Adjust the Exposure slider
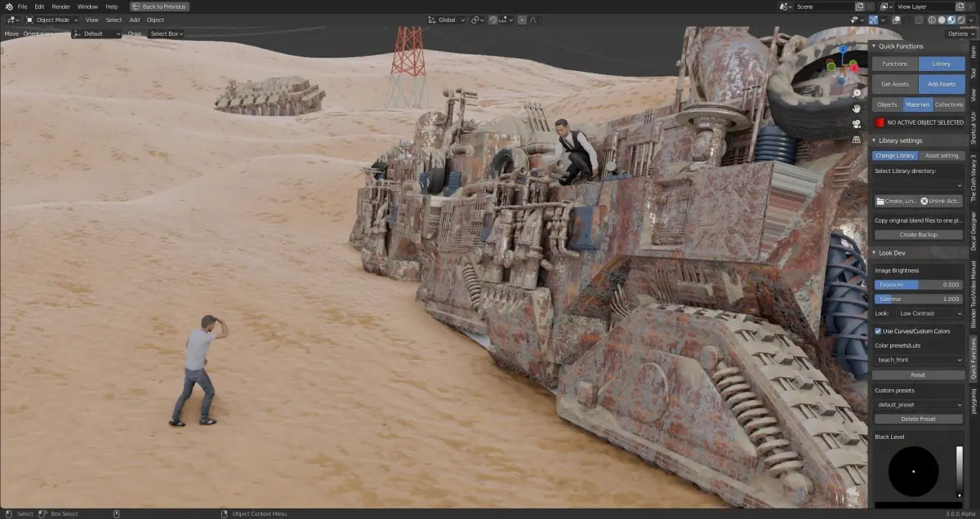The width and height of the screenshot is (980, 519). (919, 285)
